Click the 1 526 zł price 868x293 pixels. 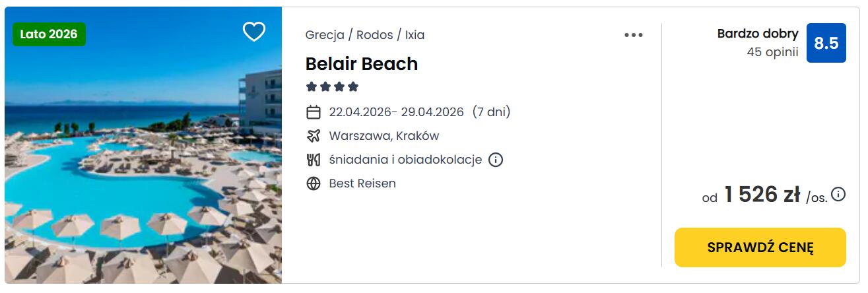click(762, 195)
